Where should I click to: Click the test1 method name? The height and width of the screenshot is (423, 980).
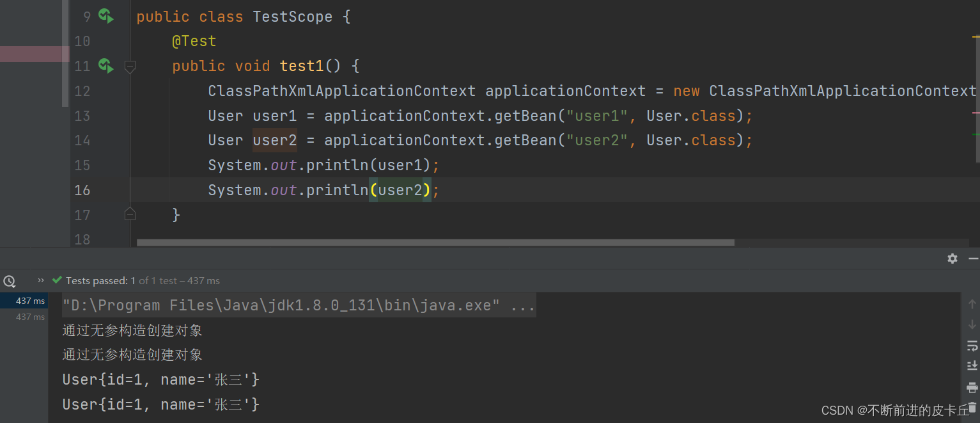(x=302, y=66)
